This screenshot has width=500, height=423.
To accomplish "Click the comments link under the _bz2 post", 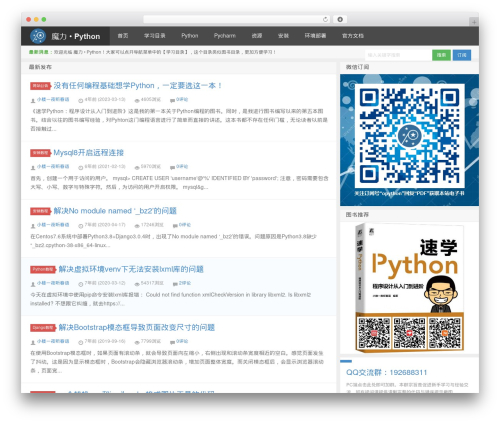I will click(185, 225).
